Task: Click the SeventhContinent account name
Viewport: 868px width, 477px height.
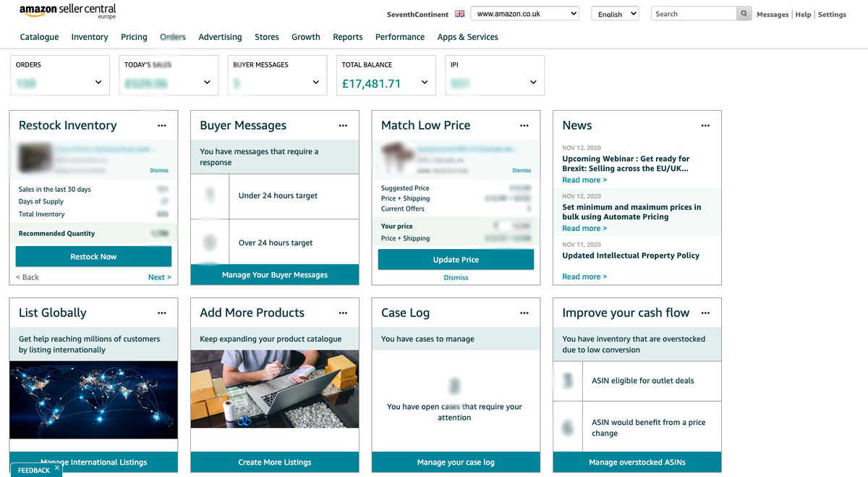Action: click(416, 14)
